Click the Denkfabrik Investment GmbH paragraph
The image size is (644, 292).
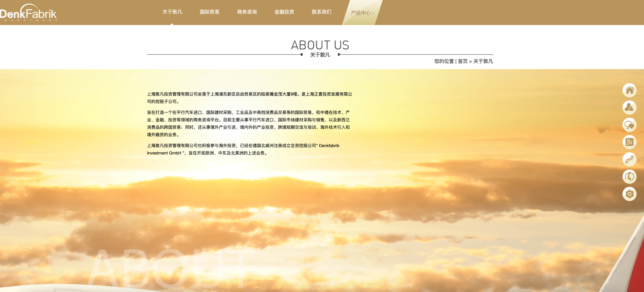(243, 149)
